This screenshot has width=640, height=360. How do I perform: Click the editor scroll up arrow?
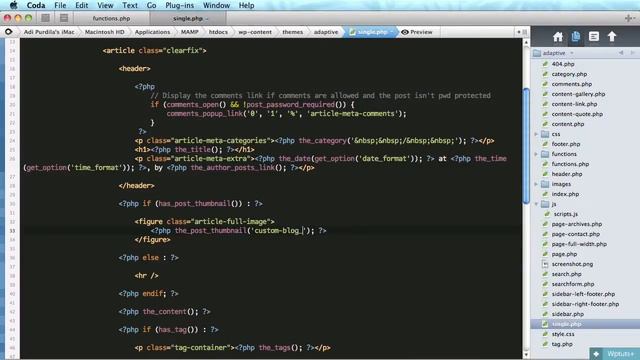pos(526,42)
